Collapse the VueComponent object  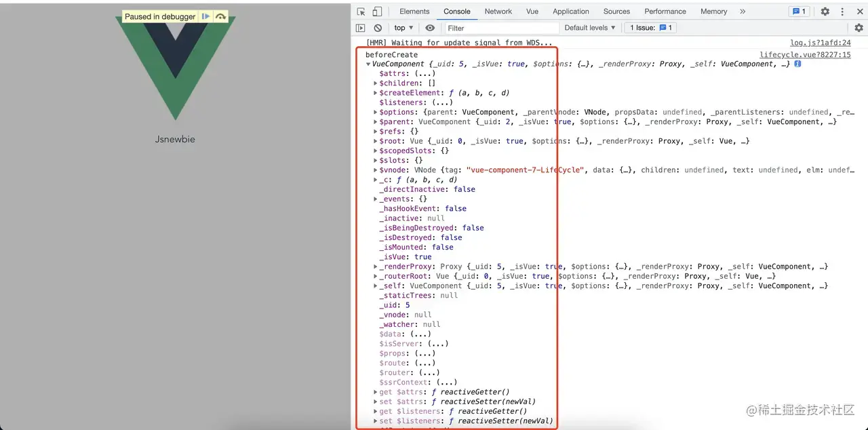368,64
